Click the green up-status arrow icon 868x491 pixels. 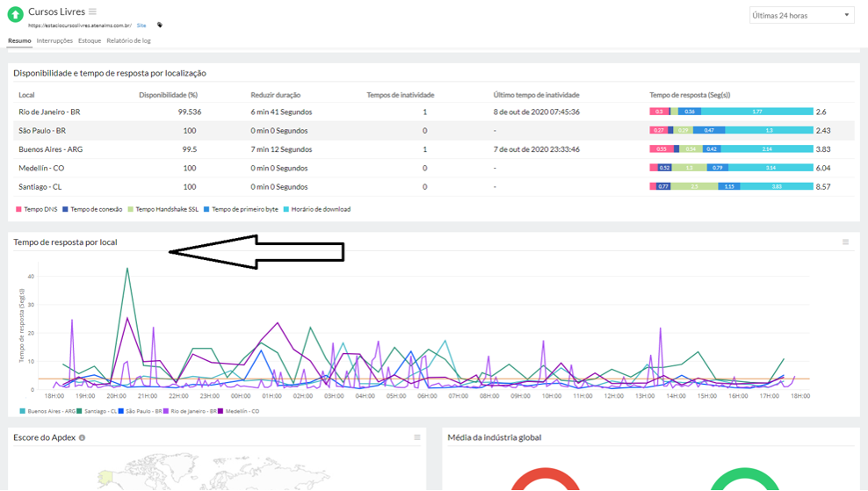click(x=16, y=14)
